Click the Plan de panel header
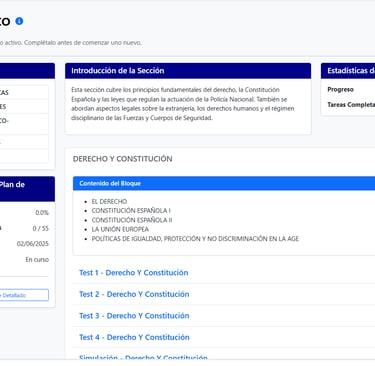375x366 pixels. coord(27,189)
